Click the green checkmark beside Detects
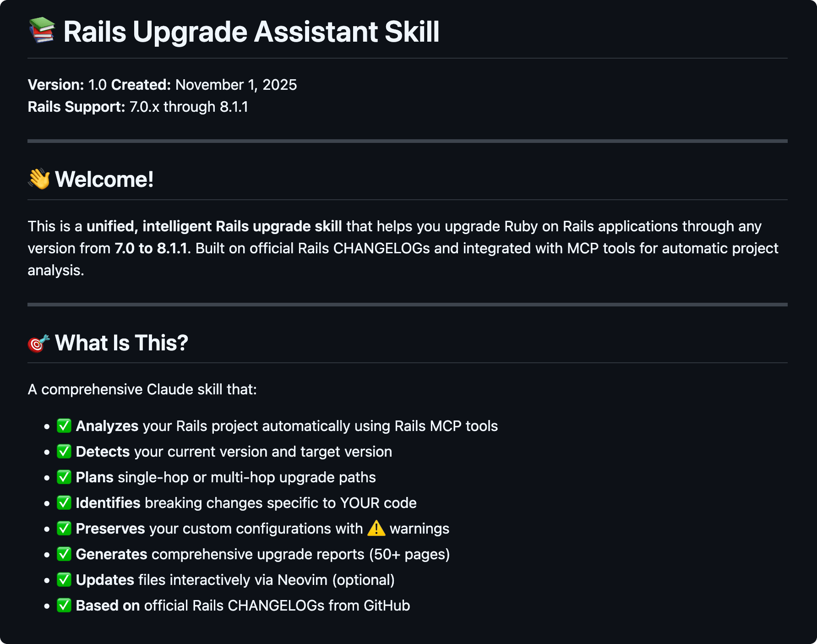817x644 pixels. 64,451
